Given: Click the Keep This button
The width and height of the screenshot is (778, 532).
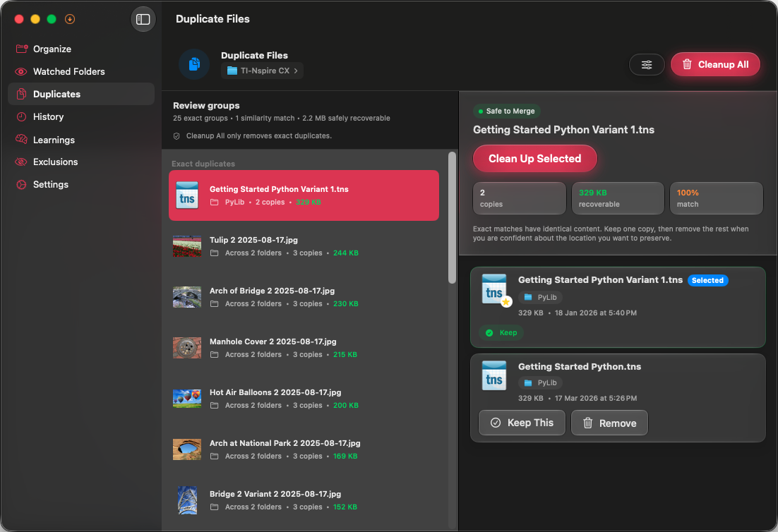Looking at the screenshot, I should click(x=522, y=423).
